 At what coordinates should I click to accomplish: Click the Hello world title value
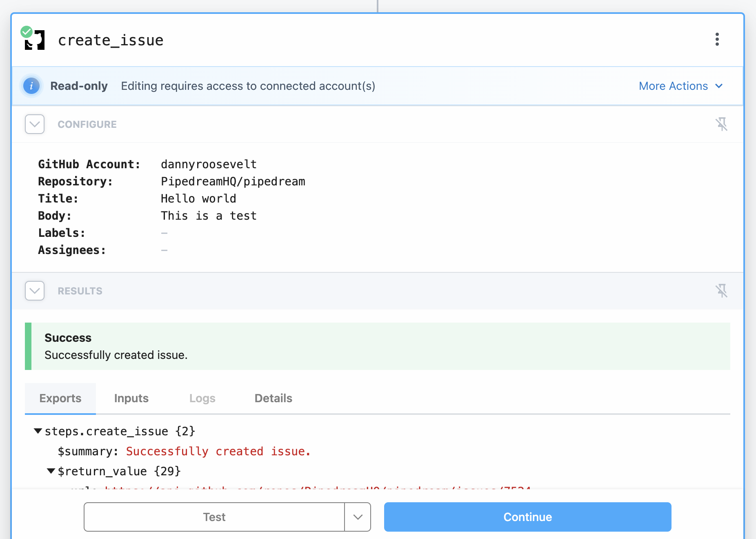[198, 198]
